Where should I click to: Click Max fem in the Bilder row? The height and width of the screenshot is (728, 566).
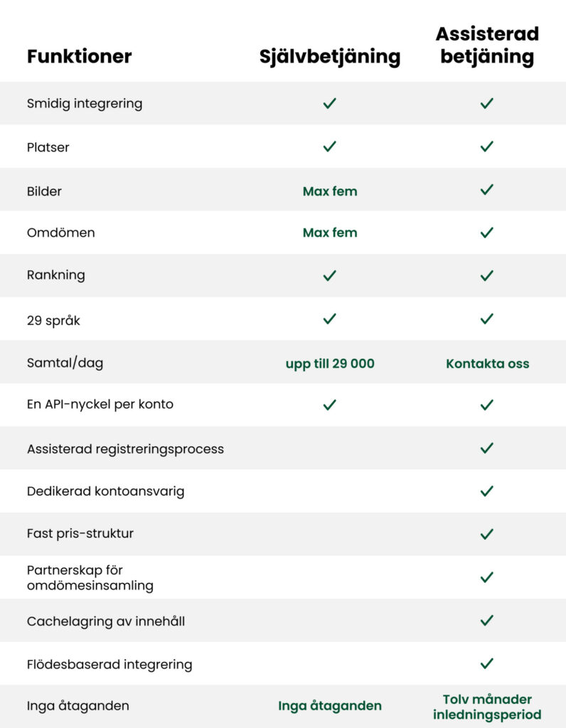point(330,191)
